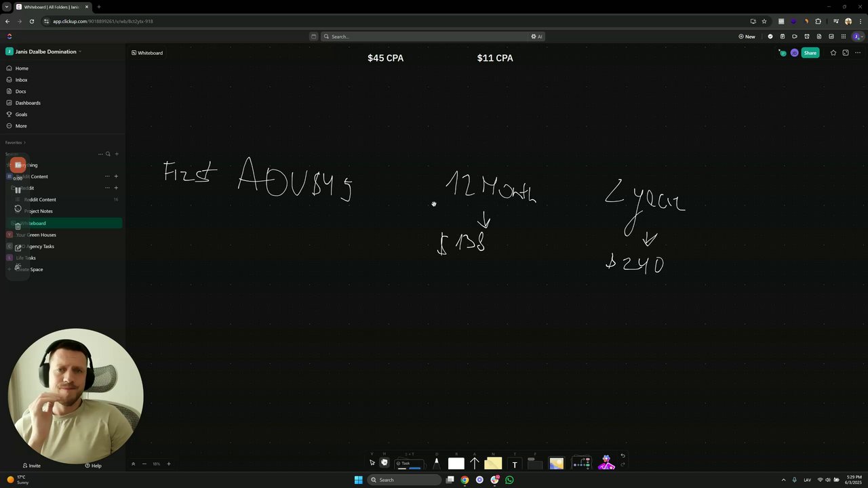Select the arrow connector tool
Image resolution: width=868 pixels, height=488 pixels.
[x=475, y=464]
